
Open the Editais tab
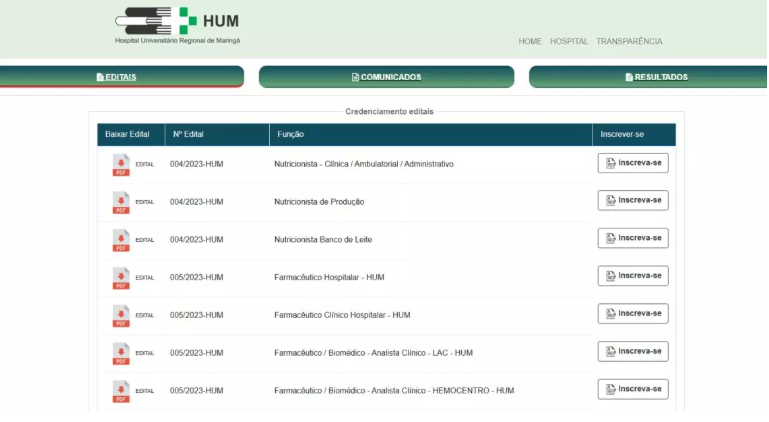(x=117, y=77)
